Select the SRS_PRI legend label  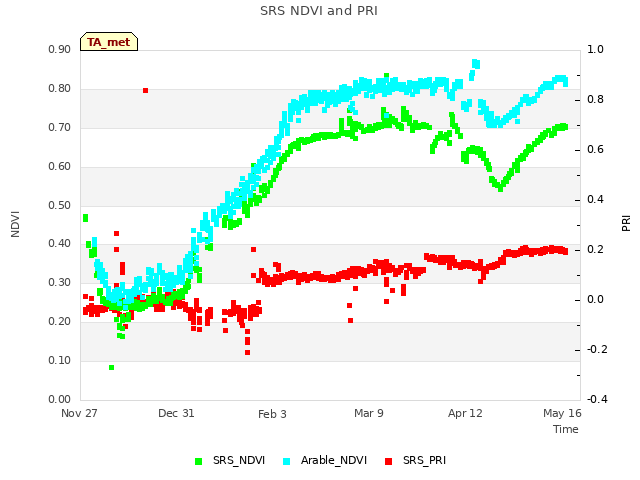pyautogui.click(x=424, y=460)
